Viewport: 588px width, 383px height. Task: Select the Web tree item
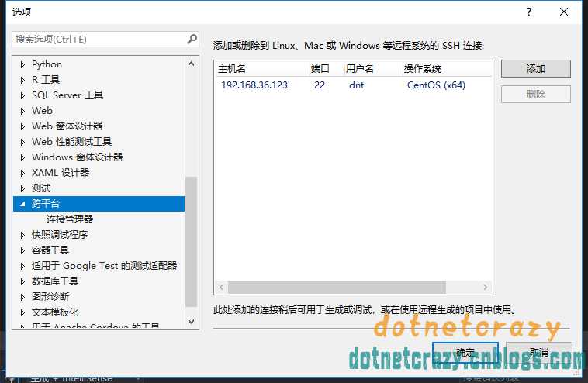point(42,111)
